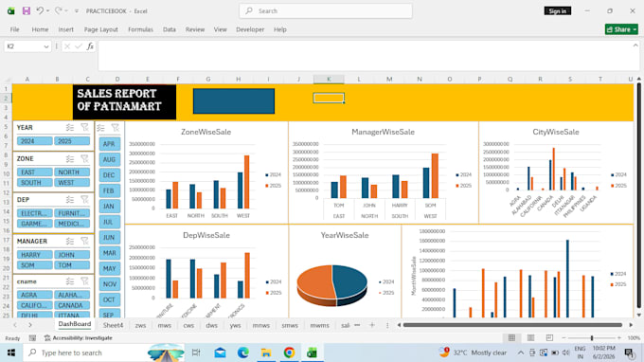Image resolution: width=644 pixels, height=362 pixels.
Task: Open the Windows Start menu
Action: (11, 353)
